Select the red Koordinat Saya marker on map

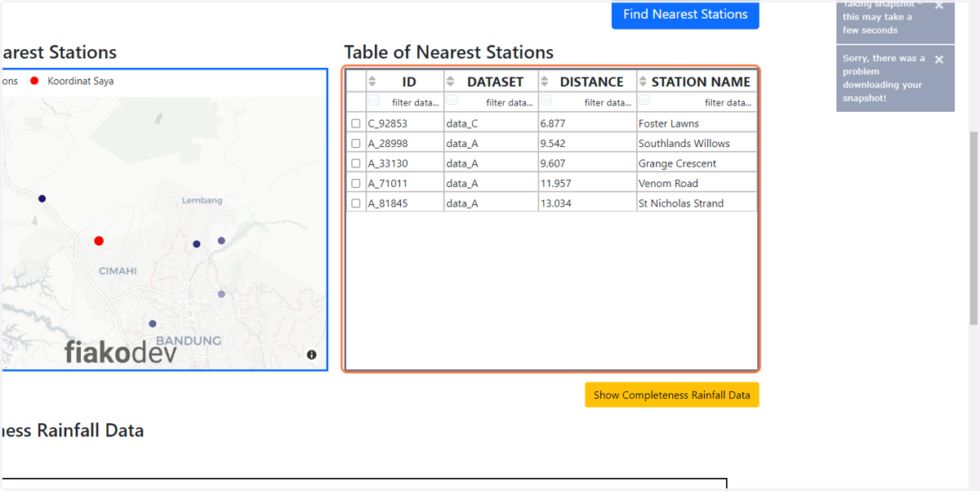pyautogui.click(x=99, y=240)
